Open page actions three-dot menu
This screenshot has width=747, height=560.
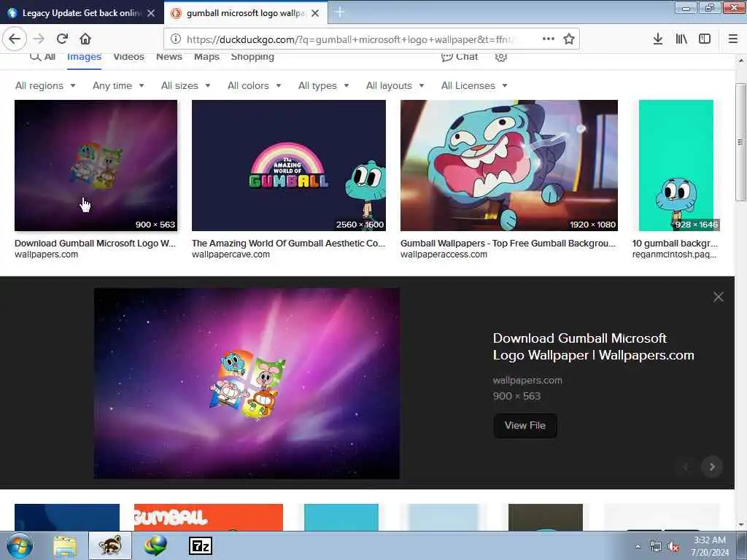(x=549, y=39)
